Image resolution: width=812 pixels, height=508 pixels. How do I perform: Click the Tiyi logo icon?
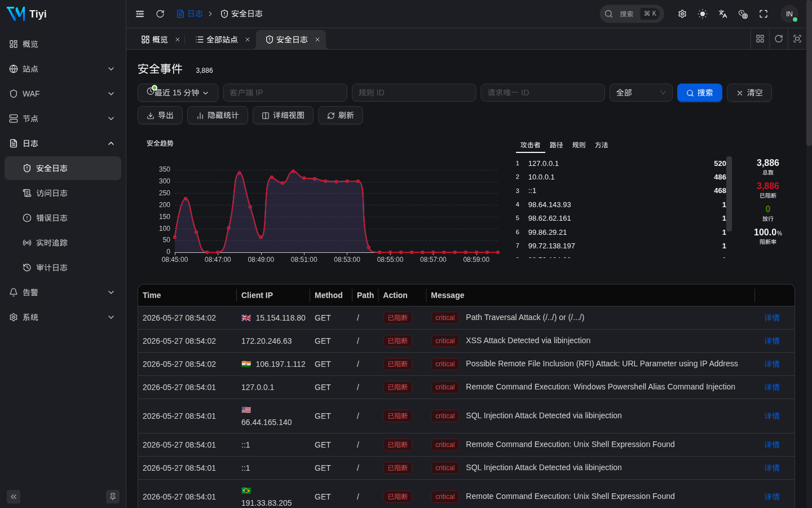(x=16, y=14)
